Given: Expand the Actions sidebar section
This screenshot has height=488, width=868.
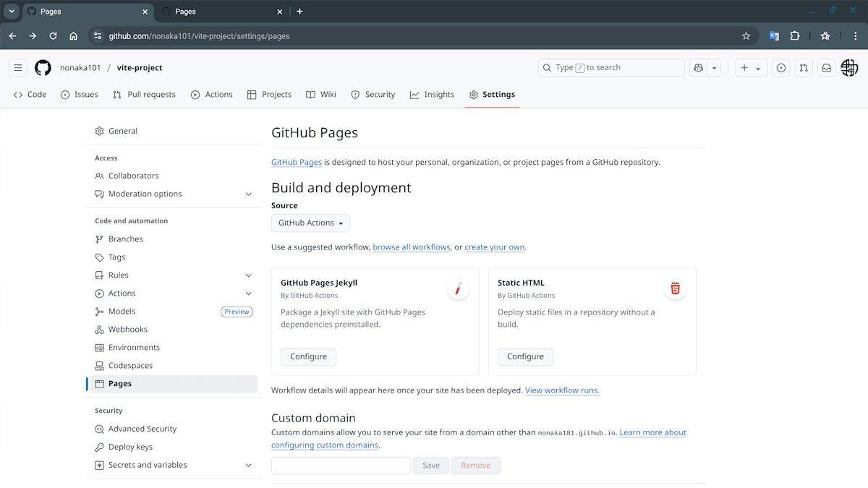Looking at the screenshot, I should (248, 294).
